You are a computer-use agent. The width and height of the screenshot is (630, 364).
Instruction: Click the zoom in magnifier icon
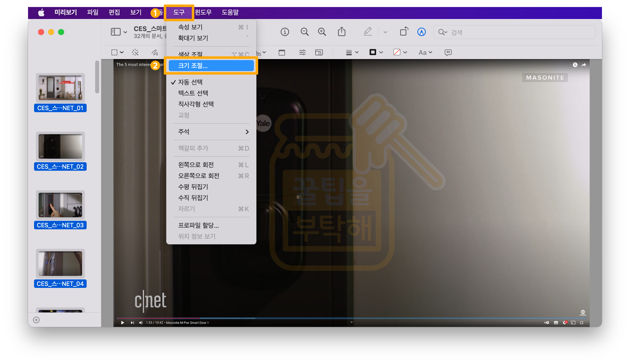coord(322,32)
